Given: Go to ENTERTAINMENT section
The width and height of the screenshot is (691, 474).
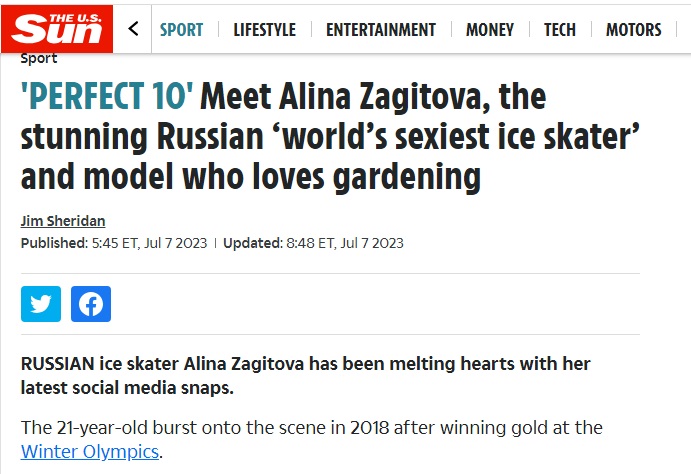Looking at the screenshot, I should tap(381, 30).
